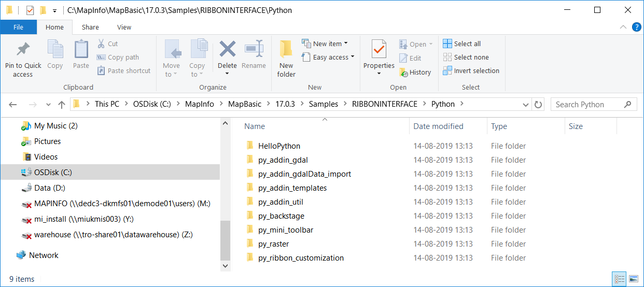This screenshot has width=644, height=287.
Task: Switch to the Share tab
Action: 90,27
